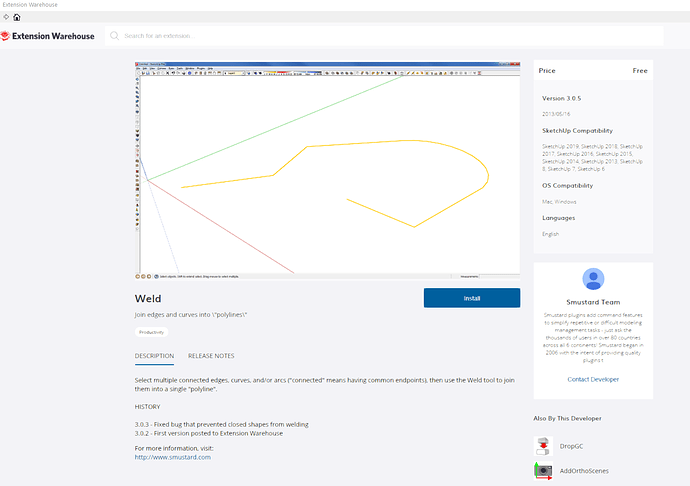
Task: Click the home icon
Action: point(17,17)
